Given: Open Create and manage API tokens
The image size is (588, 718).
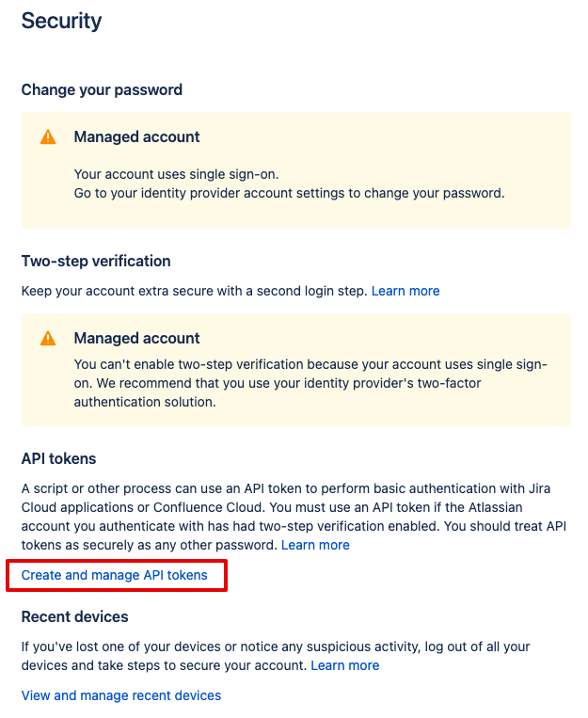Looking at the screenshot, I should coord(115,575).
